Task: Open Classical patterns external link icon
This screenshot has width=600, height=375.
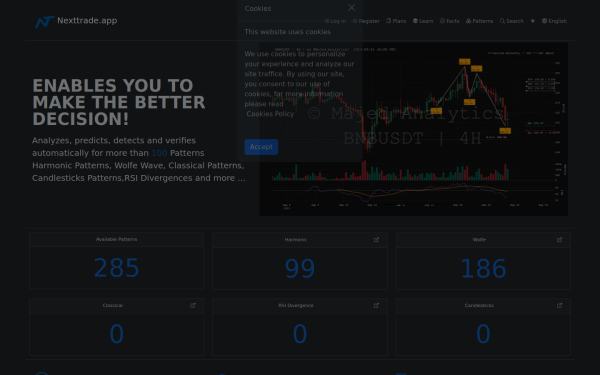Action: (x=193, y=305)
